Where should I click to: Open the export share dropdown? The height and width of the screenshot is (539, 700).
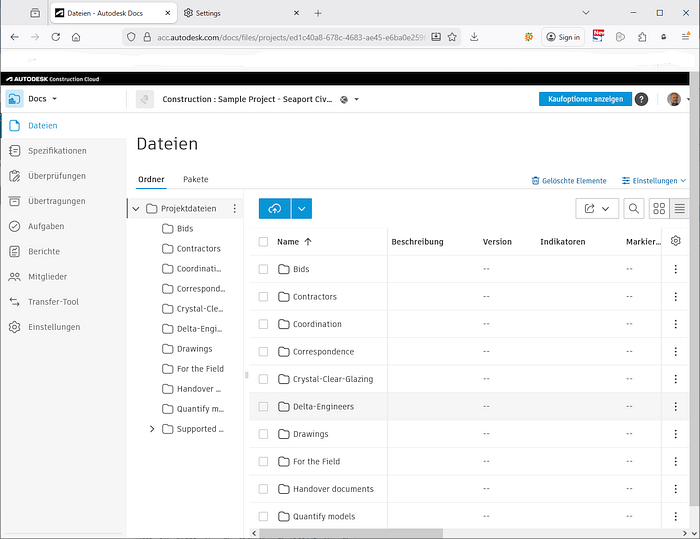coord(597,209)
